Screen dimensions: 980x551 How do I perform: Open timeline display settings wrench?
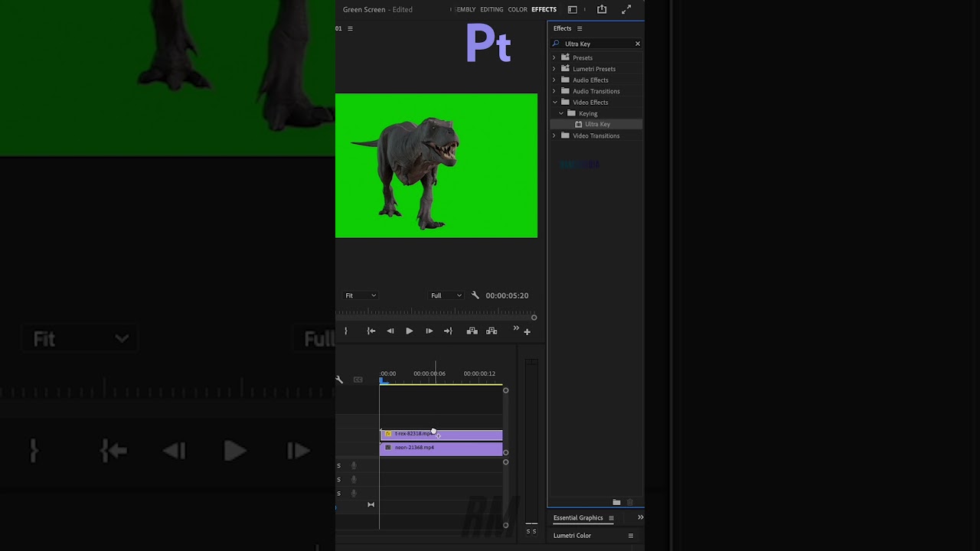tap(339, 380)
